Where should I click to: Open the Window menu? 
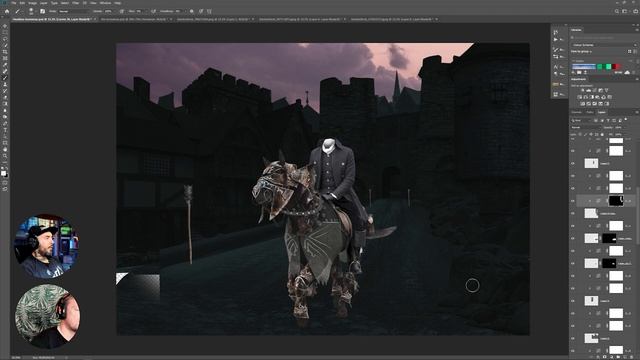coord(105,3)
